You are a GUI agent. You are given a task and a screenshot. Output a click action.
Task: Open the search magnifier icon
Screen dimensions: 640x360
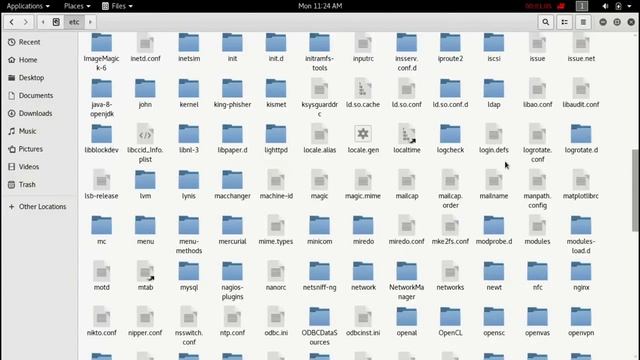pos(546,22)
